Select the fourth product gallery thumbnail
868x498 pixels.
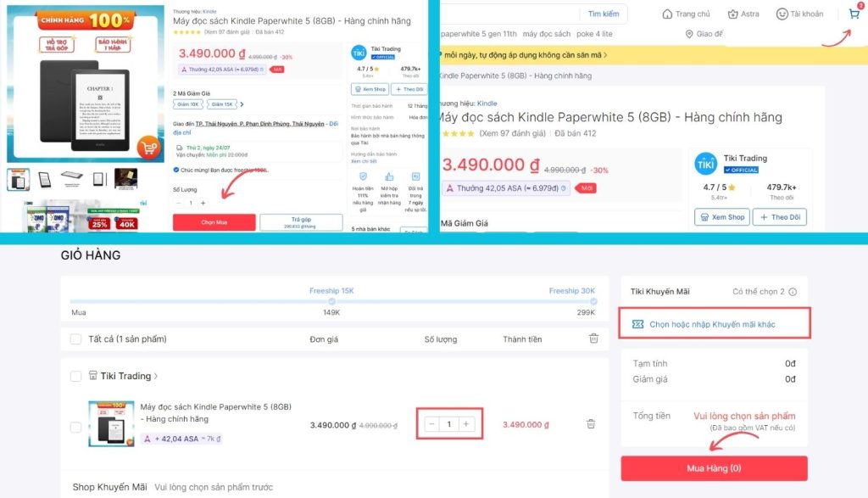[98, 180]
